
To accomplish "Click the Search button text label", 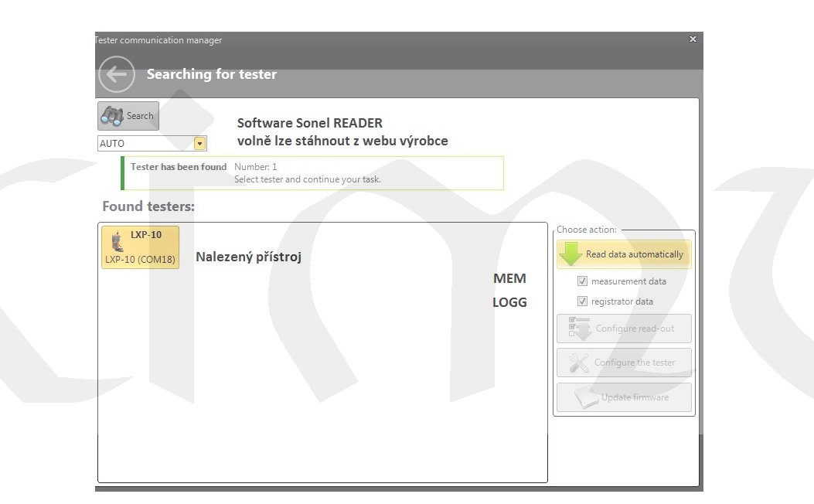I will click(140, 116).
